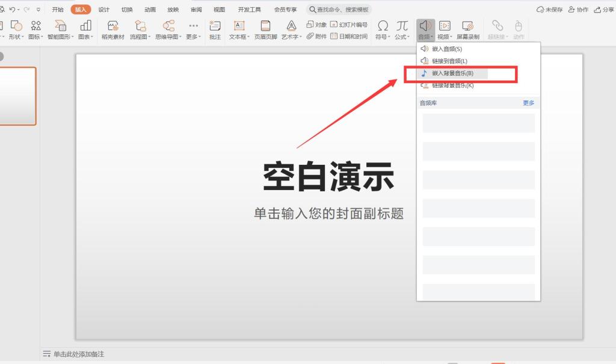
Task: Open the 会员专享 tab
Action: [286, 10]
